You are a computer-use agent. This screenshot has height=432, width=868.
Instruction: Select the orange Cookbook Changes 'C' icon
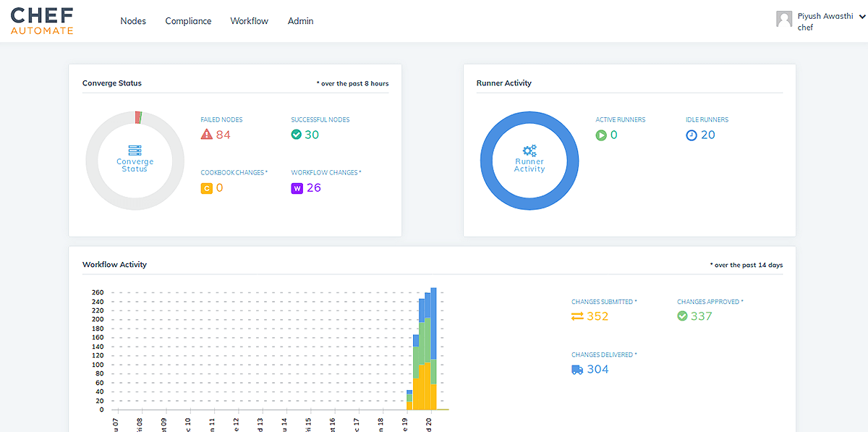205,187
